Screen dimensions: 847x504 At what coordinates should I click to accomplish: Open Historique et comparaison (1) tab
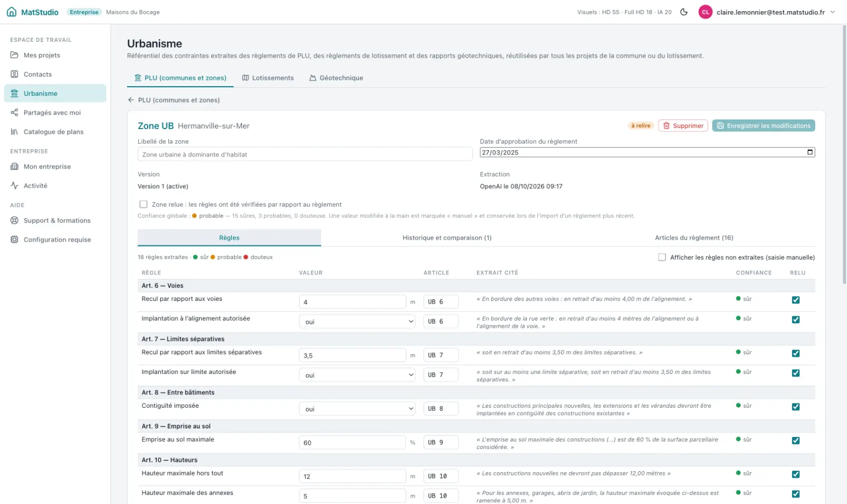coord(447,238)
